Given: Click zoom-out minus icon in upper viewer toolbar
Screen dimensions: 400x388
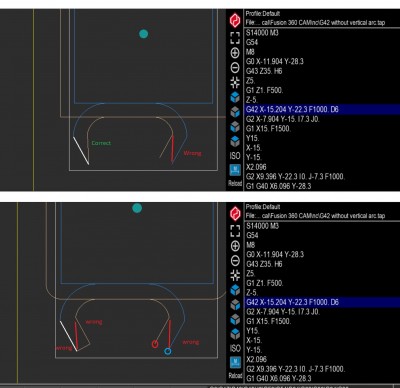Looking at the screenshot, I should [x=235, y=68].
